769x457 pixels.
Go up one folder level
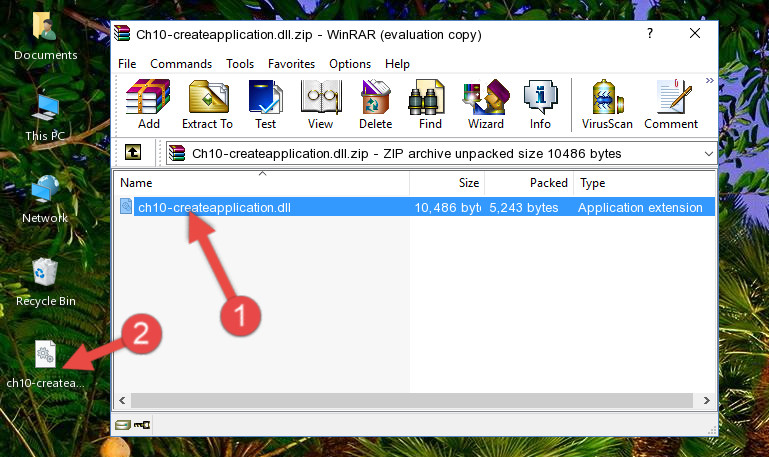click(x=133, y=152)
